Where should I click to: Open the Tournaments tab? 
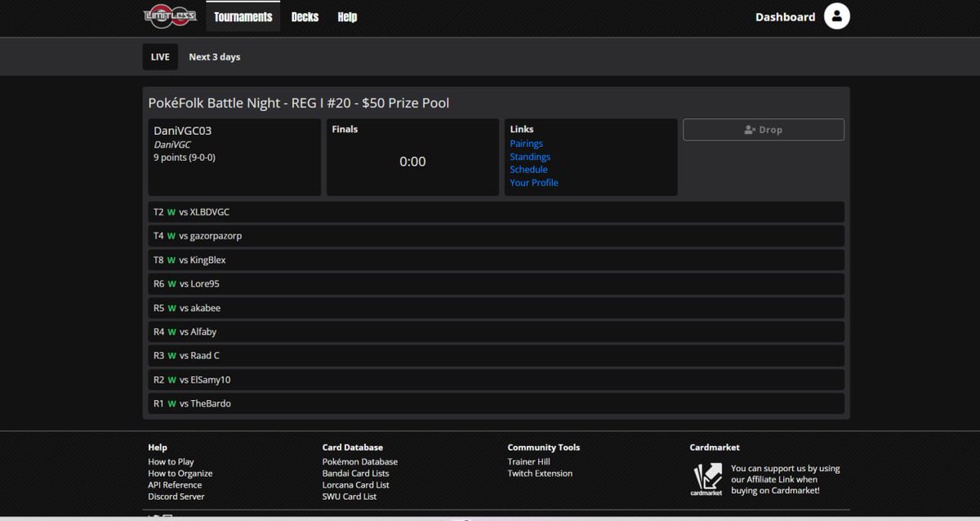click(x=243, y=16)
